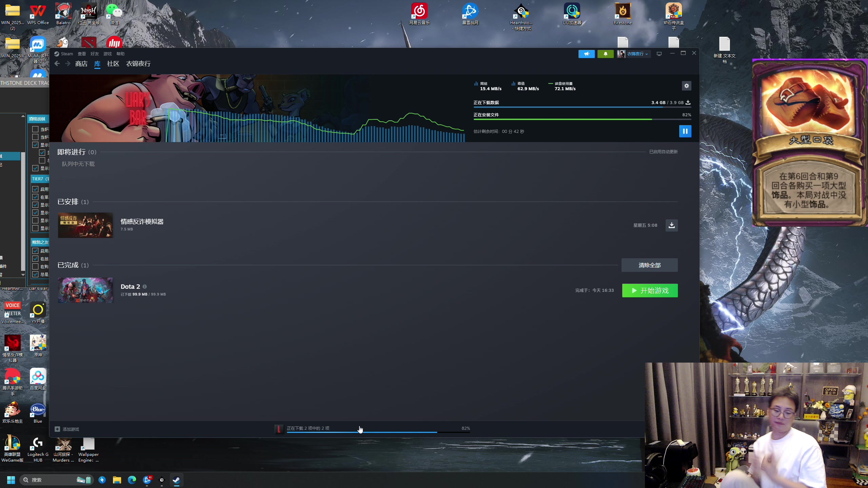The width and height of the screenshot is (868, 488).
Task: Open File Explorer from the taskbar
Action: (x=117, y=480)
